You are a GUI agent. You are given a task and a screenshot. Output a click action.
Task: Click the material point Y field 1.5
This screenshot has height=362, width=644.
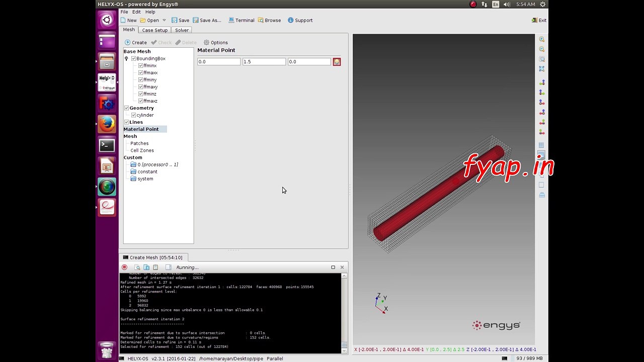pos(264,62)
